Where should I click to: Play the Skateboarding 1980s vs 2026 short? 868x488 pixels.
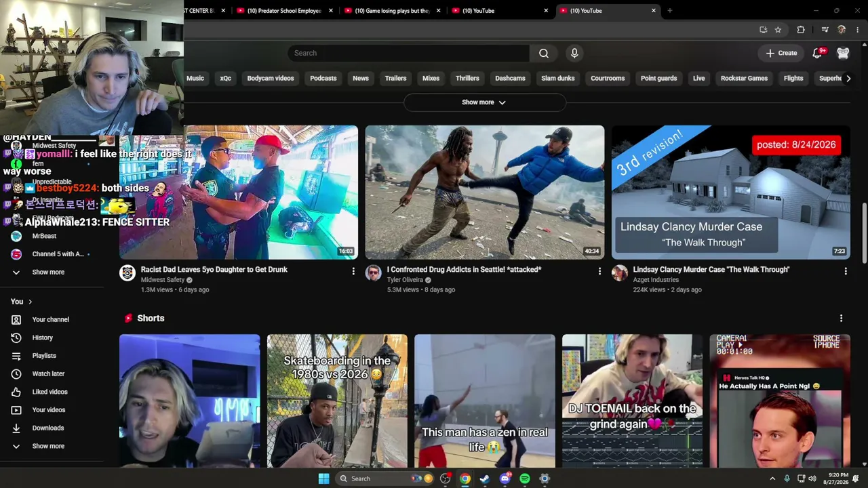pos(337,401)
